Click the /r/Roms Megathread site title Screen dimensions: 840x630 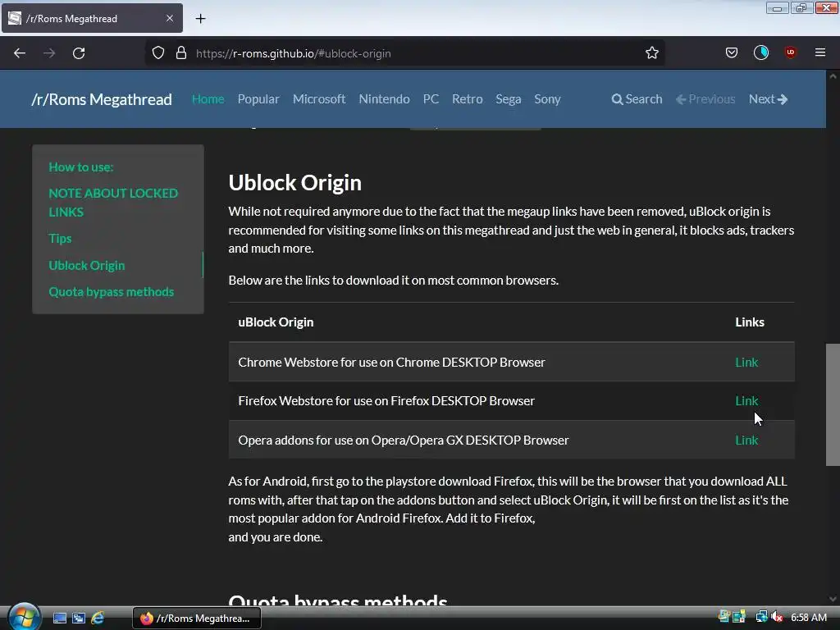coord(102,99)
